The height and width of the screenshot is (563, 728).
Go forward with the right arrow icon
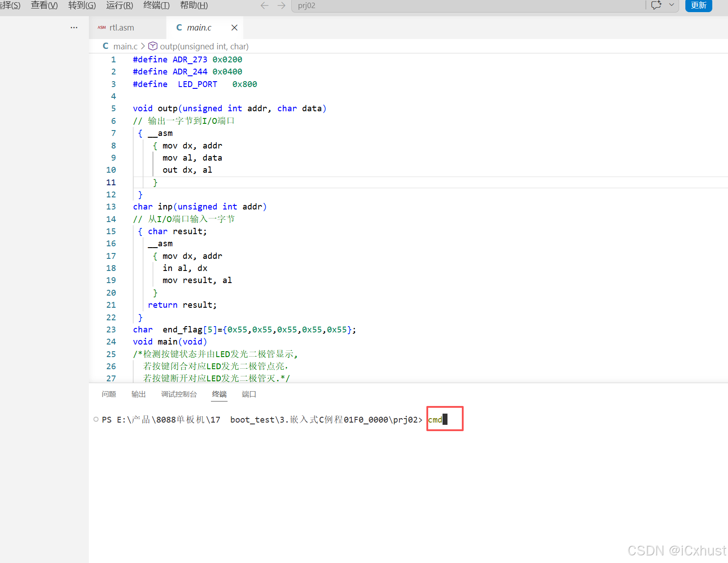coord(281,5)
